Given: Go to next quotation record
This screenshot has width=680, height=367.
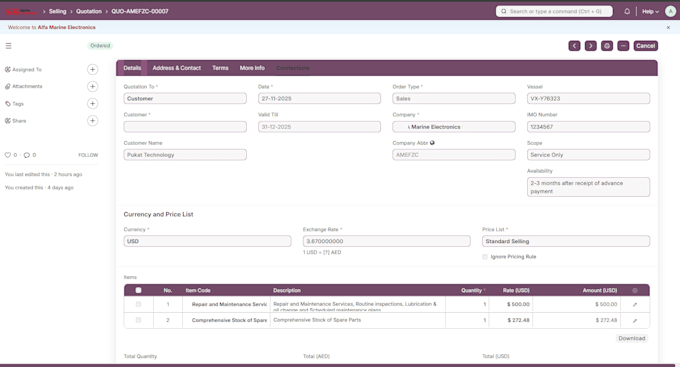Looking at the screenshot, I should (591, 46).
